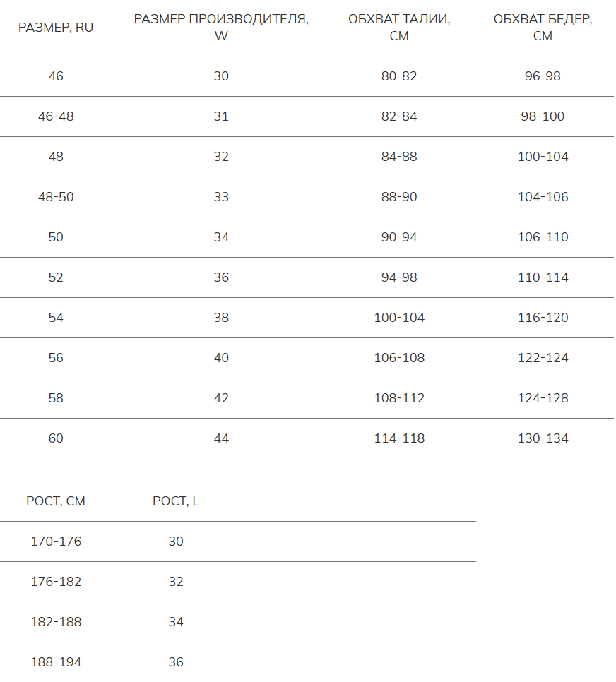This screenshot has width=616, height=682.
Task: Select height range 170-176 cell
Action: pyautogui.click(x=56, y=542)
